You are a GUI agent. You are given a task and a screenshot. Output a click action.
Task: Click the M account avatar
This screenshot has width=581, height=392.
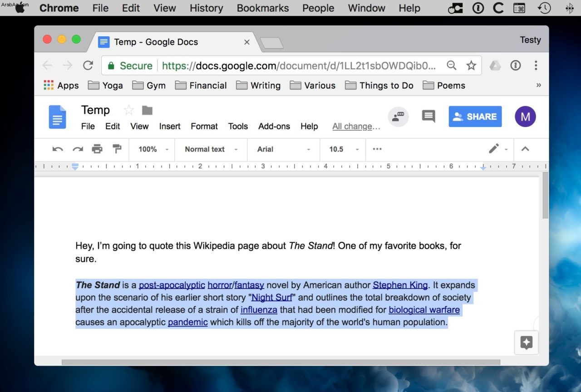point(525,117)
